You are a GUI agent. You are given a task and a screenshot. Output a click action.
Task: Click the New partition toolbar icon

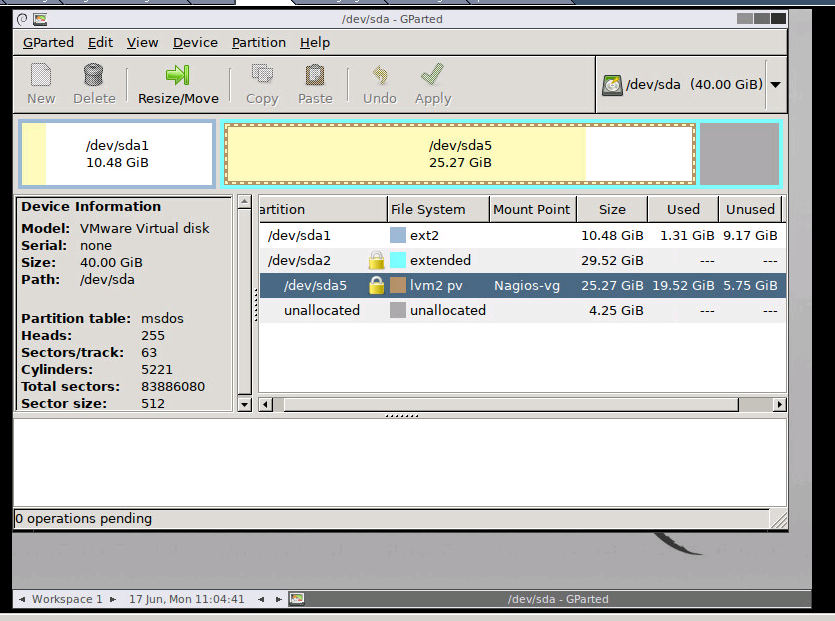41,75
